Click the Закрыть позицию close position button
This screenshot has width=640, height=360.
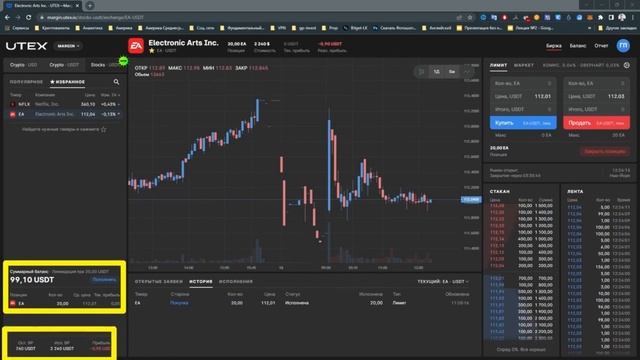(x=604, y=151)
